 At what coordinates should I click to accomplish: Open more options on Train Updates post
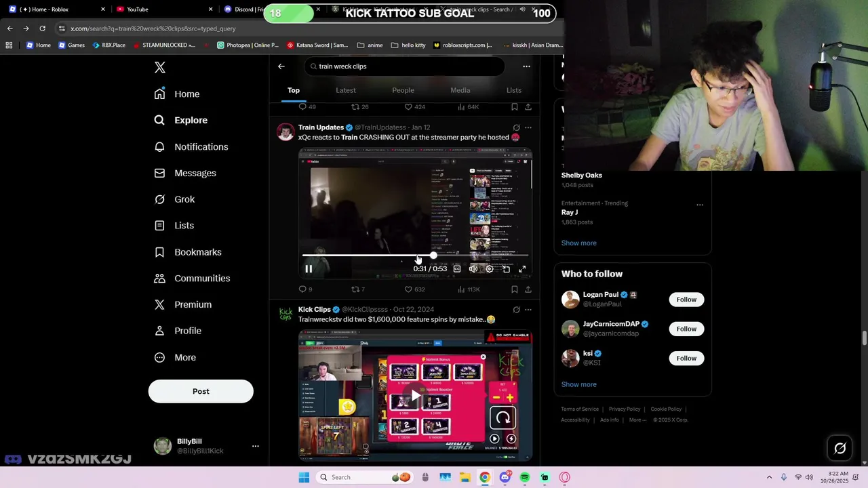point(528,127)
